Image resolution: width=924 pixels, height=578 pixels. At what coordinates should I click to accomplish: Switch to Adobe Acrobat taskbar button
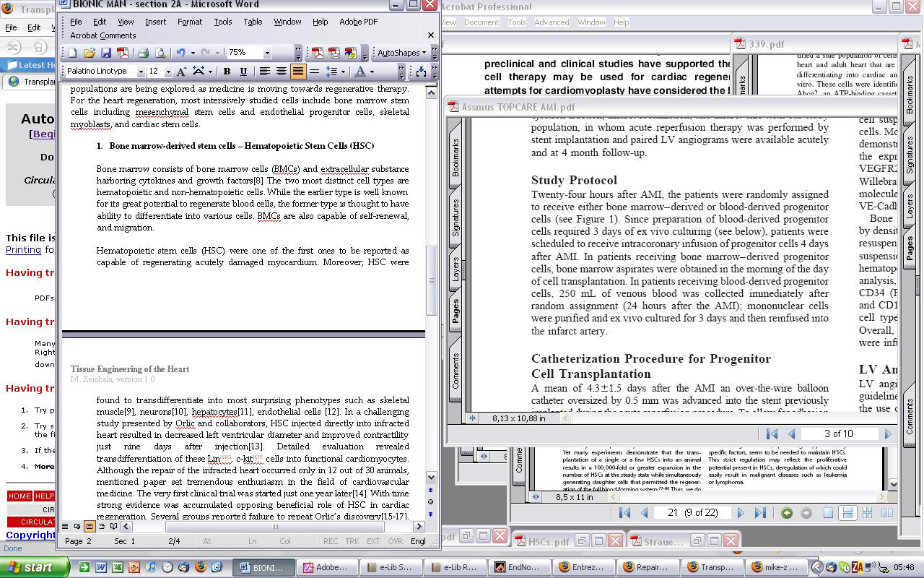point(327,567)
